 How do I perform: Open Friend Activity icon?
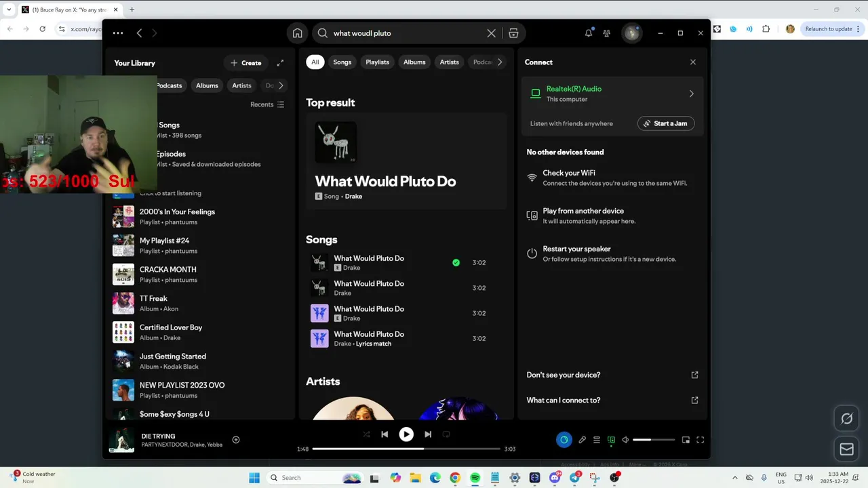pos(607,33)
